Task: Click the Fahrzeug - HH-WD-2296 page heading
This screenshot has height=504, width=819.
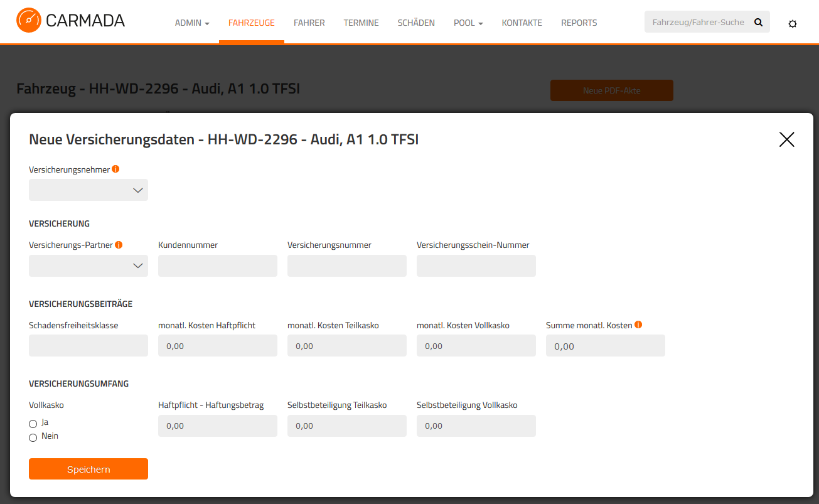Action: point(158,88)
